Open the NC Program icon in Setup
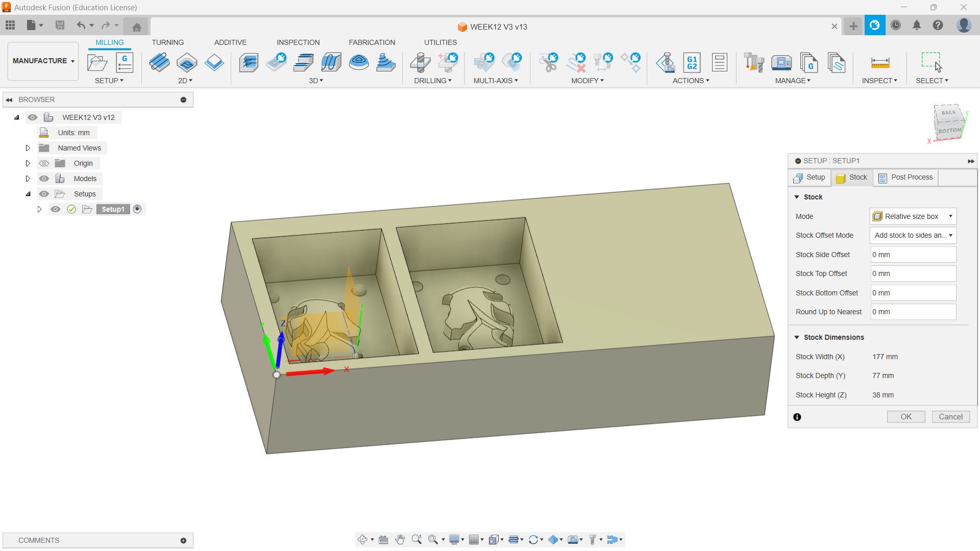This screenshot has width=980, height=551. (125, 63)
